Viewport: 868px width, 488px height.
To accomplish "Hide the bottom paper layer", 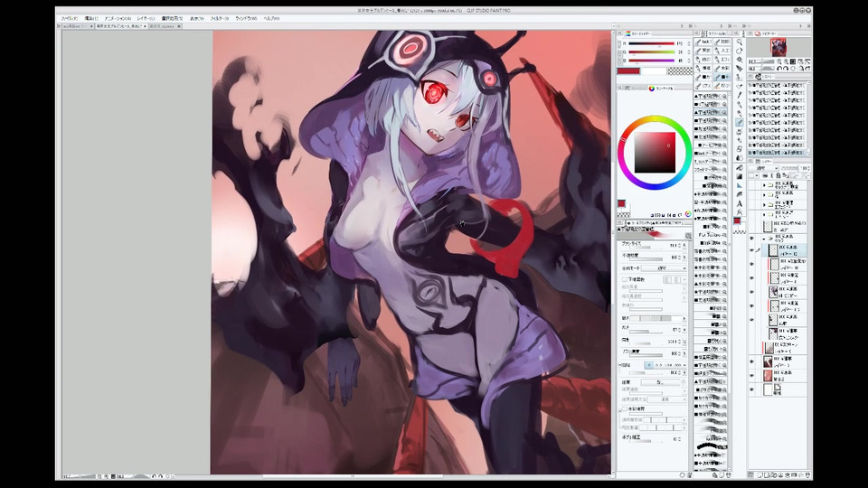I will pos(751,389).
